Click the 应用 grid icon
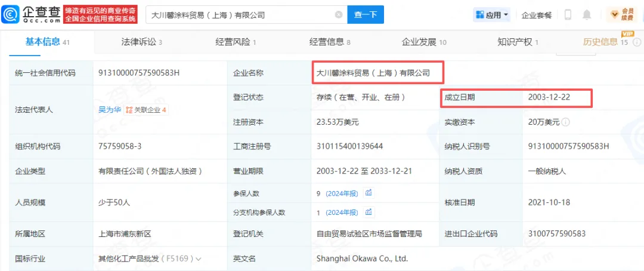This screenshot has width=644, height=271. click(x=479, y=15)
